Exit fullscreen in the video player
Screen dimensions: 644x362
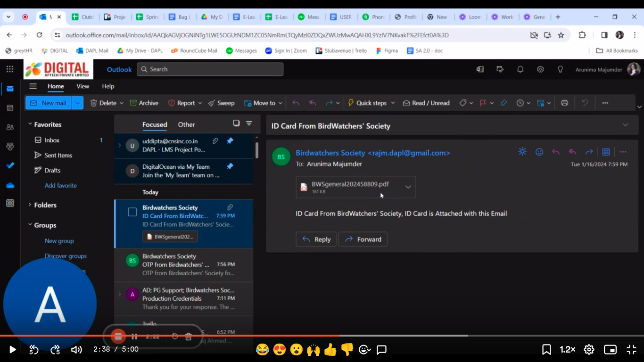[x=631, y=349]
